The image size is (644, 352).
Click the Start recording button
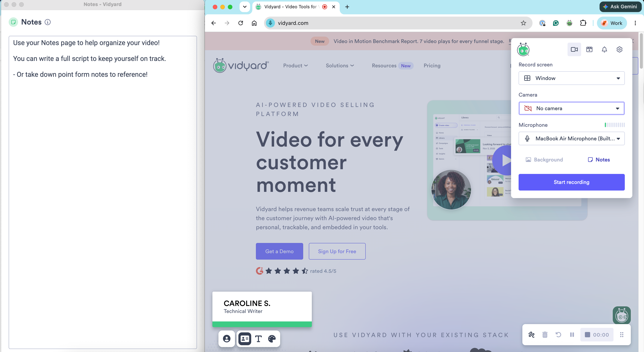(572, 182)
